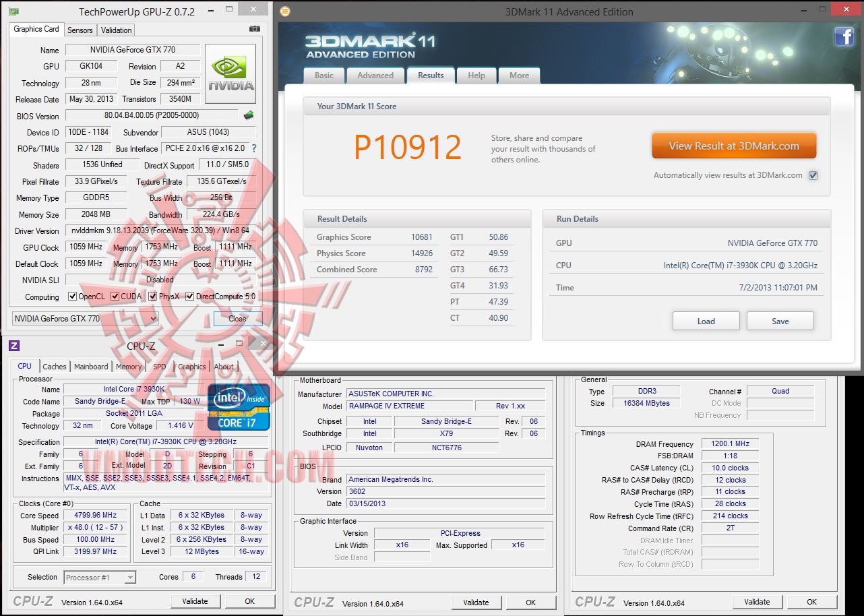The height and width of the screenshot is (616, 864).
Task: Toggle the PhysX checkbox
Action: coord(153,297)
